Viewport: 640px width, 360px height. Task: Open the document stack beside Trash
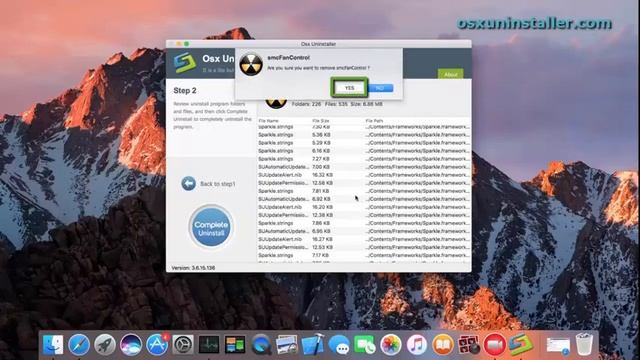558,346
